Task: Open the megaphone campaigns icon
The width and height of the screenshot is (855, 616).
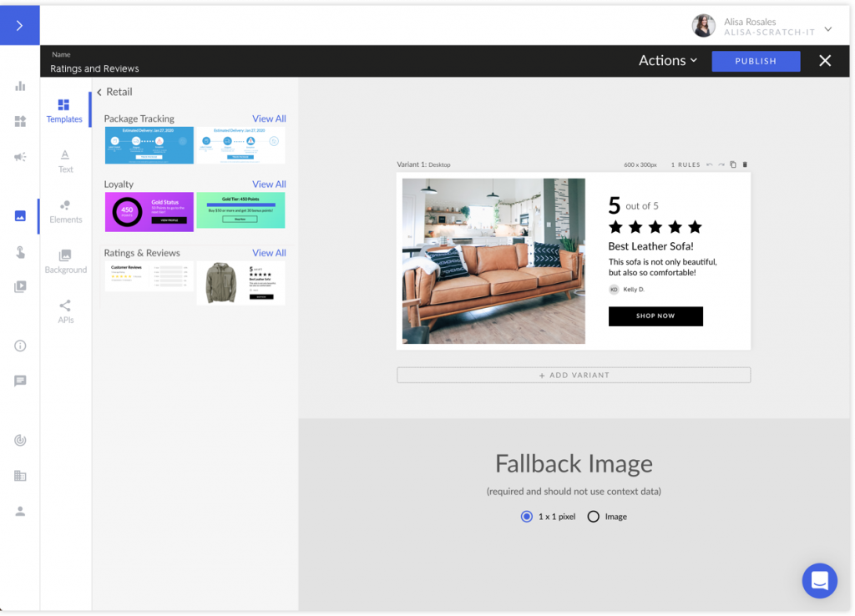Action: 20,156
